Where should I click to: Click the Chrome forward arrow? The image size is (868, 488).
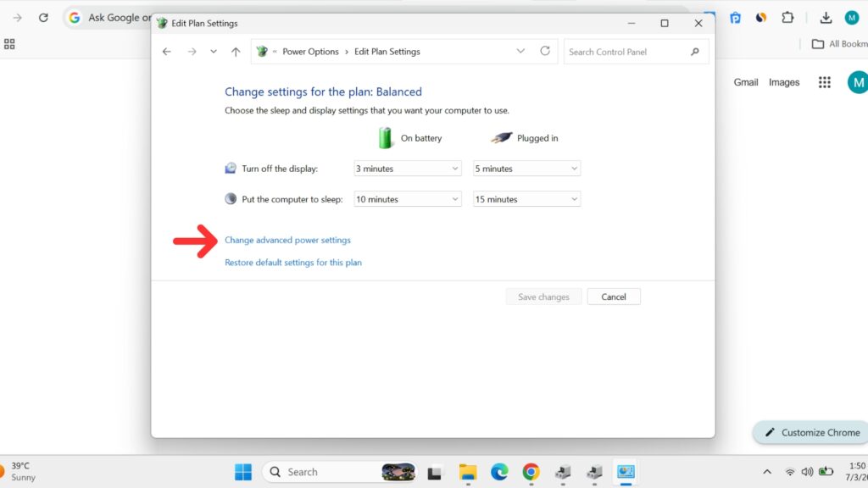(18, 17)
